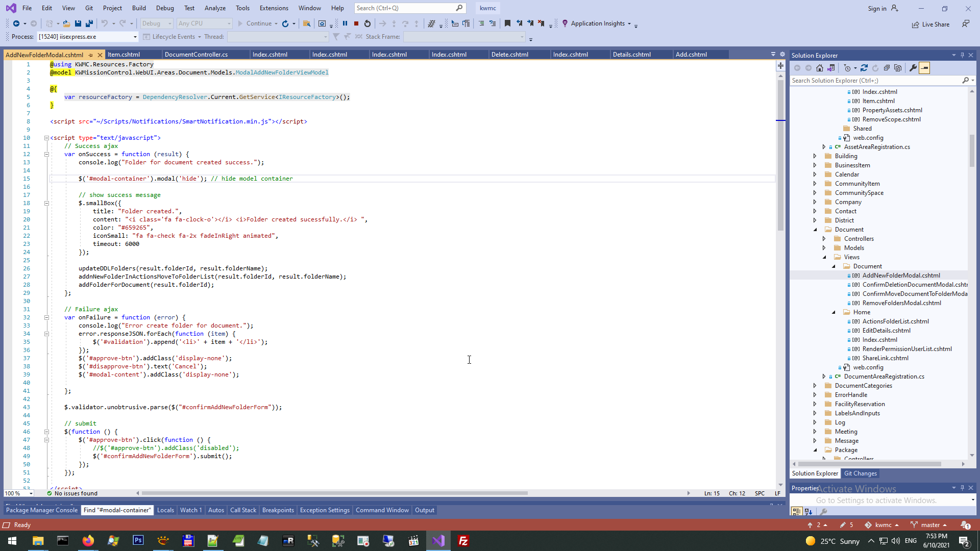Viewport: 980px width, 551px height.
Task: Click the bookmark toggle icon in toolbar
Action: coord(507,23)
